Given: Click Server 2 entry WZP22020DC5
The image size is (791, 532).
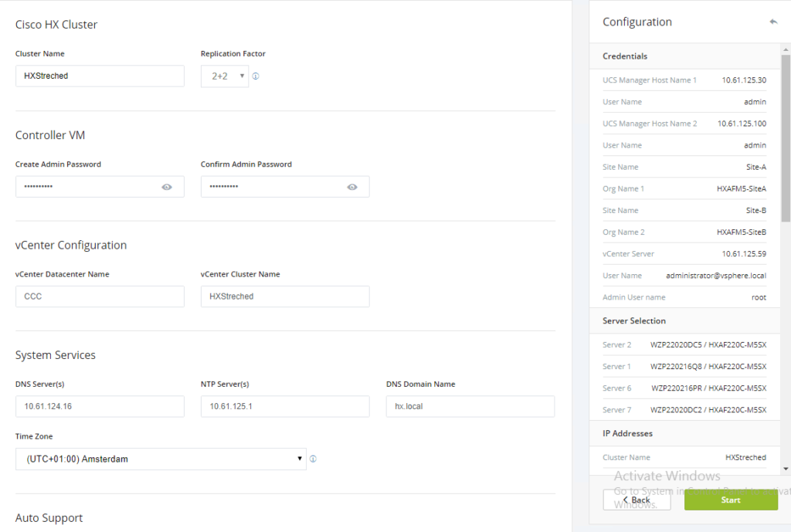Looking at the screenshot, I should tap(708, 345).
